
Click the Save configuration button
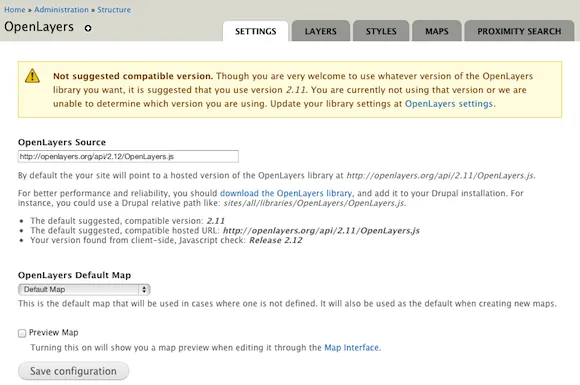click(73, 371)
